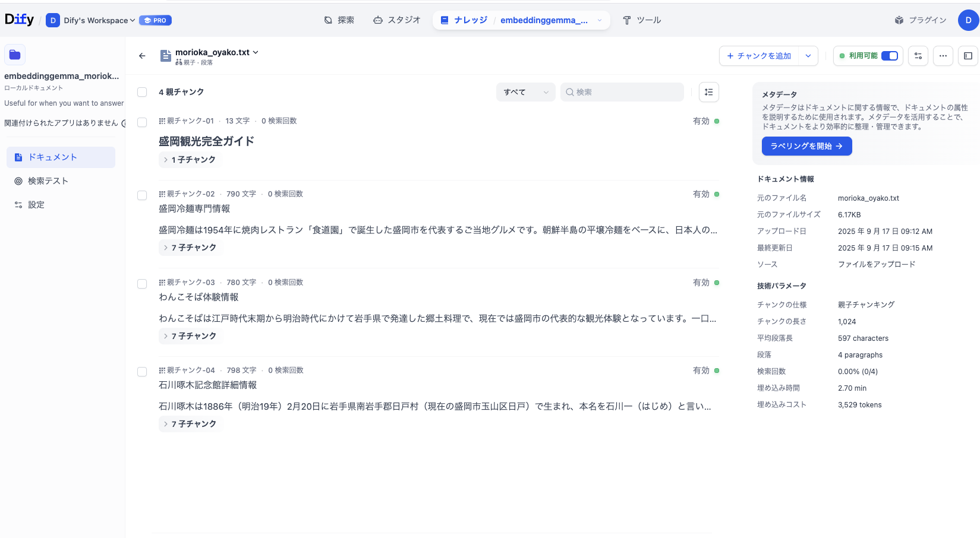Open the more options (...) icon
This screenshot has height=538, width=980.
943,55
